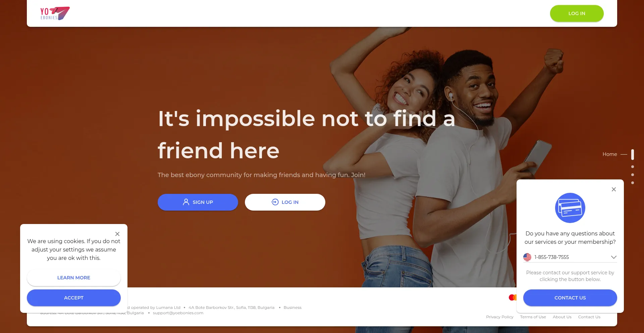The image size is (644, 333).
Task: Expand the phone number country dropdown arrow
Action: tap(614, 257)
